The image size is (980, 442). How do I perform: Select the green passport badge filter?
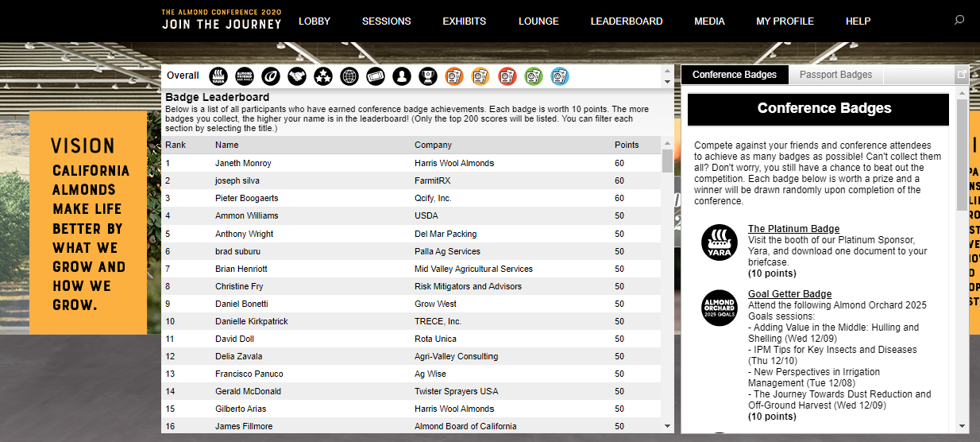533,76
